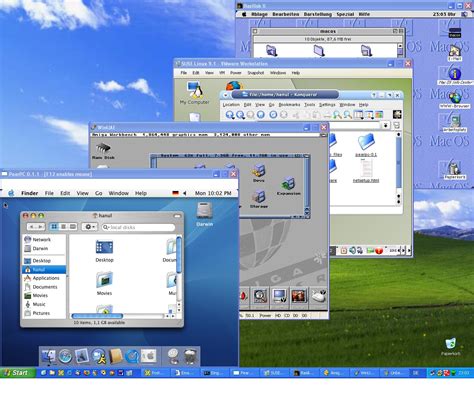The height and width of the screenshot is (402, 474).
Task: Click the Finder horizontal scrollbar thumb
Action: [x=97, y=316]
